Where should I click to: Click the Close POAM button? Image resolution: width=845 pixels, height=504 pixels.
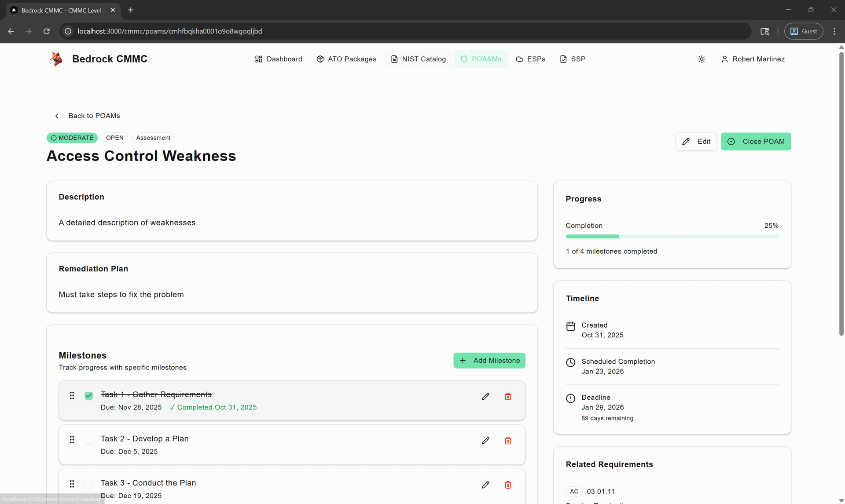[x=756, y=142]
